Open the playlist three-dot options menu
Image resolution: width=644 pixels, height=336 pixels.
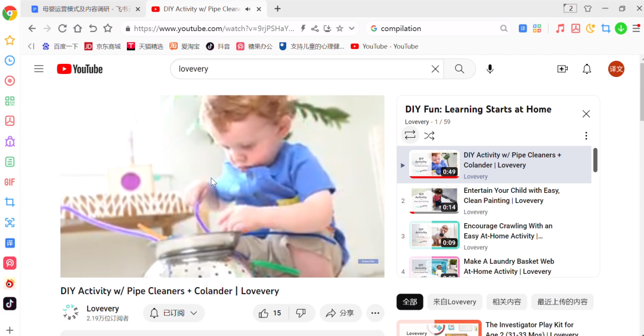(x=586, y=135)
